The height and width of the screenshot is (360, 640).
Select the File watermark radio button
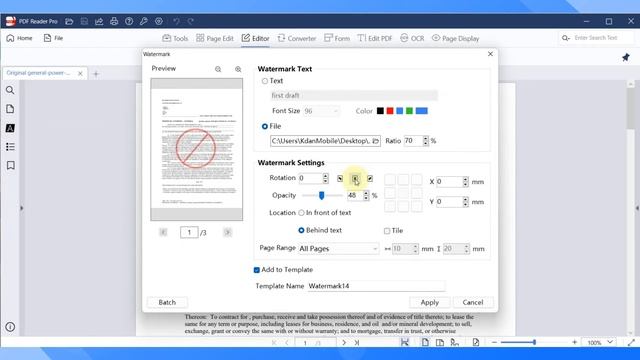[x=265, y=127]
